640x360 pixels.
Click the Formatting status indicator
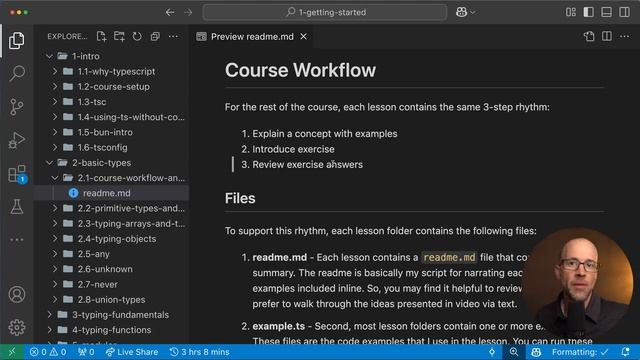tap(580, 352)
